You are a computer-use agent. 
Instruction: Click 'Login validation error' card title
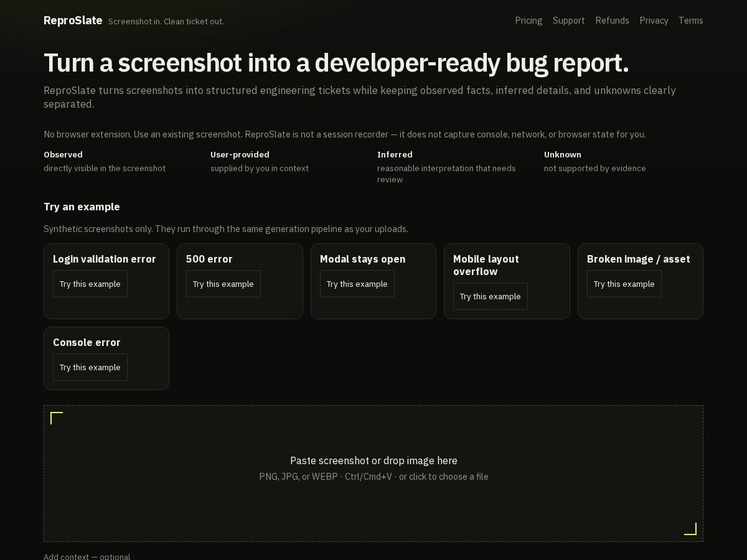[x=105, y=259]
